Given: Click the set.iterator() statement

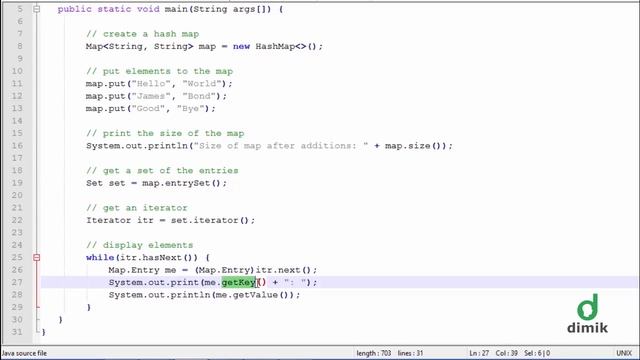Looking at the screenshot, I should (x=170, y=220).
